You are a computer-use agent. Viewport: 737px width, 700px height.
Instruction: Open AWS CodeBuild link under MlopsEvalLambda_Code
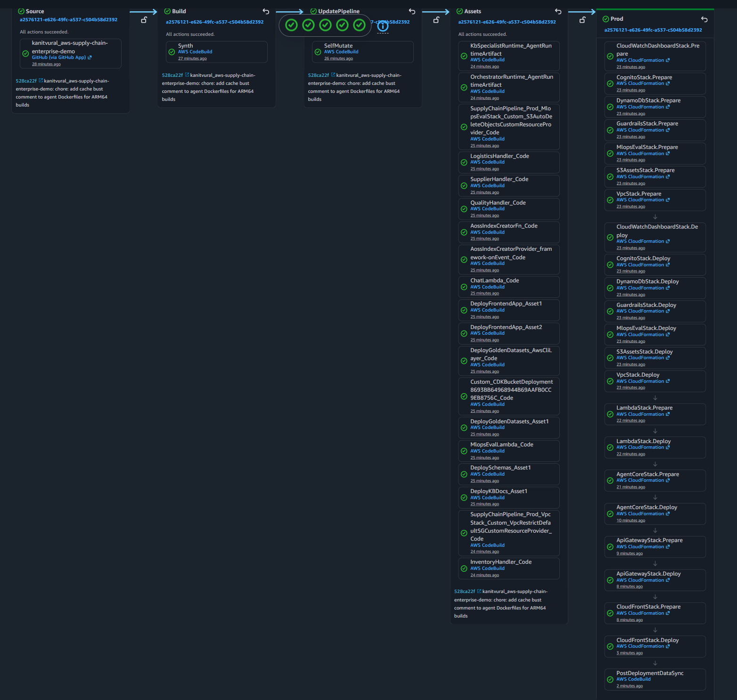click(x=487, y=451)
